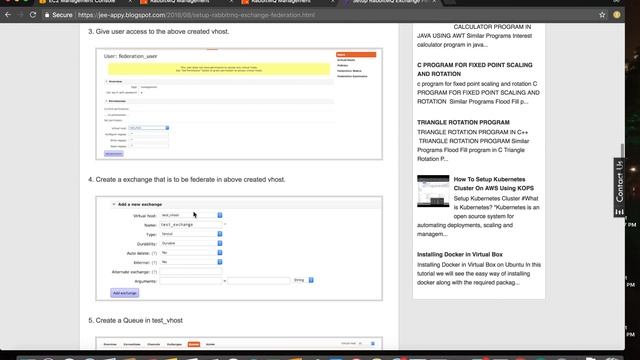
Task: Open 'How To Setup Kubernetes Cluster On AWS Using KOPS'
Action: coord(493,184)
